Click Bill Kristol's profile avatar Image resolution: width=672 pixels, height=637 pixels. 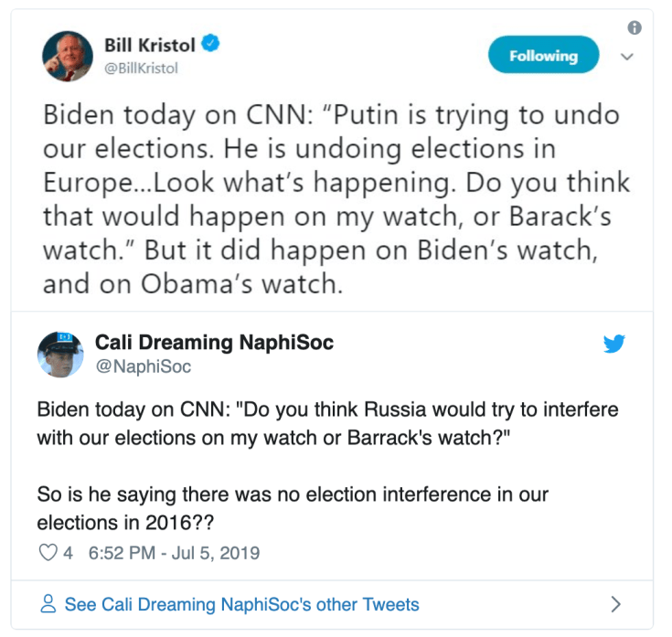(68, 55)
